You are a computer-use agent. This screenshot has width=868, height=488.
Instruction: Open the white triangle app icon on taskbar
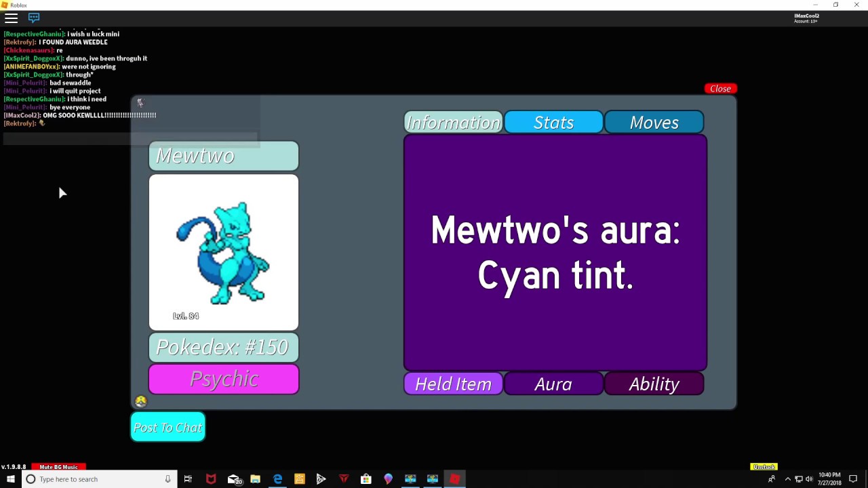(321, 479)
